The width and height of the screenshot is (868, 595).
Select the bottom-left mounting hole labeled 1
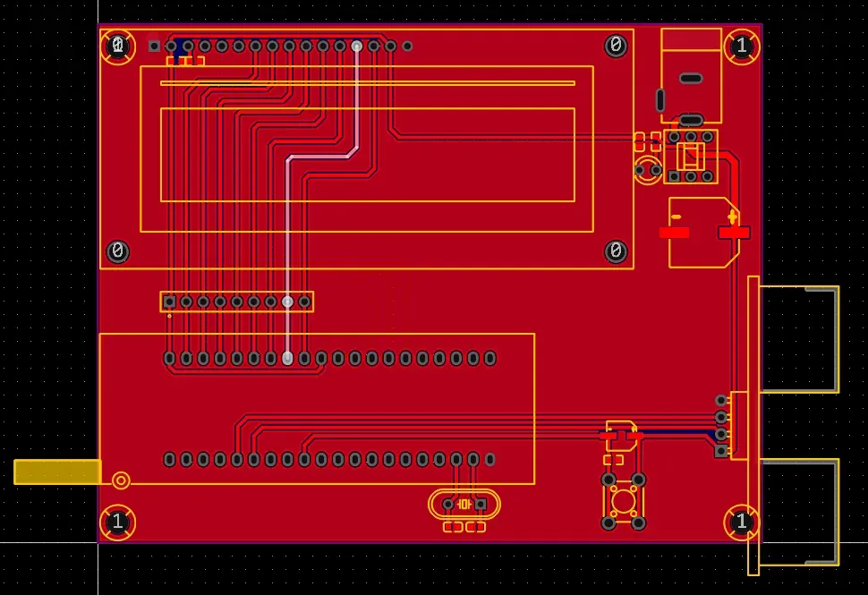[117, 522]
